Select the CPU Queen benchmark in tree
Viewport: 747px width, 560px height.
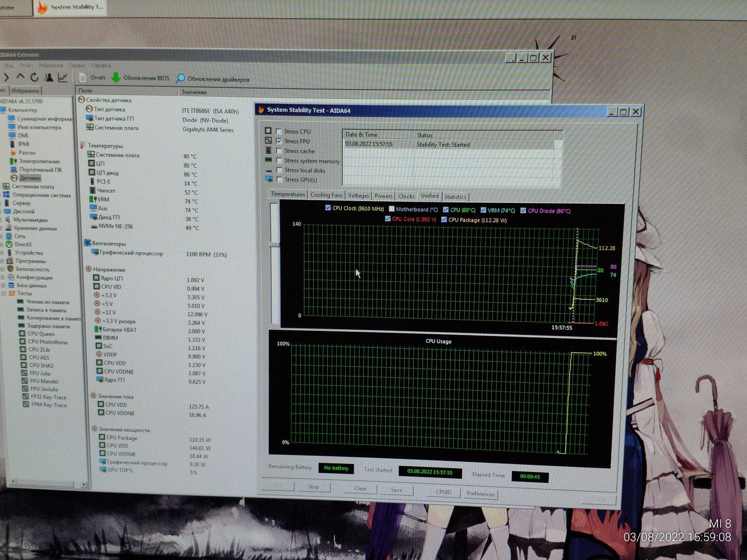point(41,334)
